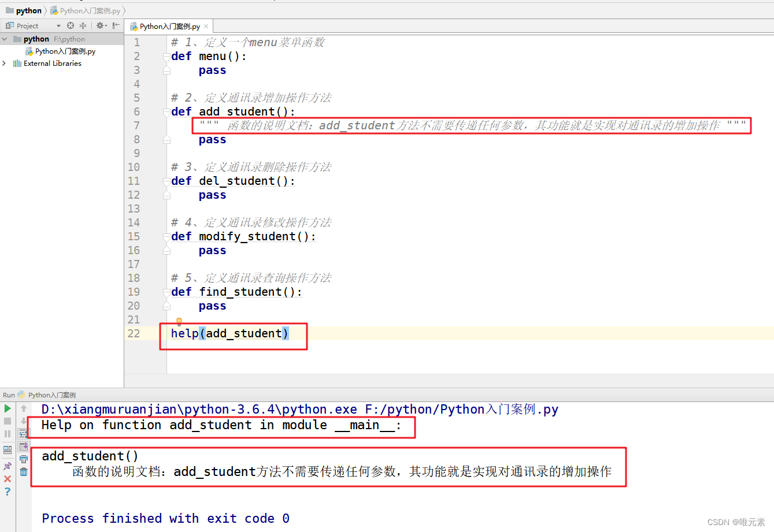Viewport: 774px width, 532px height.
Task: Close the Run tab with red X
Action: pos(8,479)
